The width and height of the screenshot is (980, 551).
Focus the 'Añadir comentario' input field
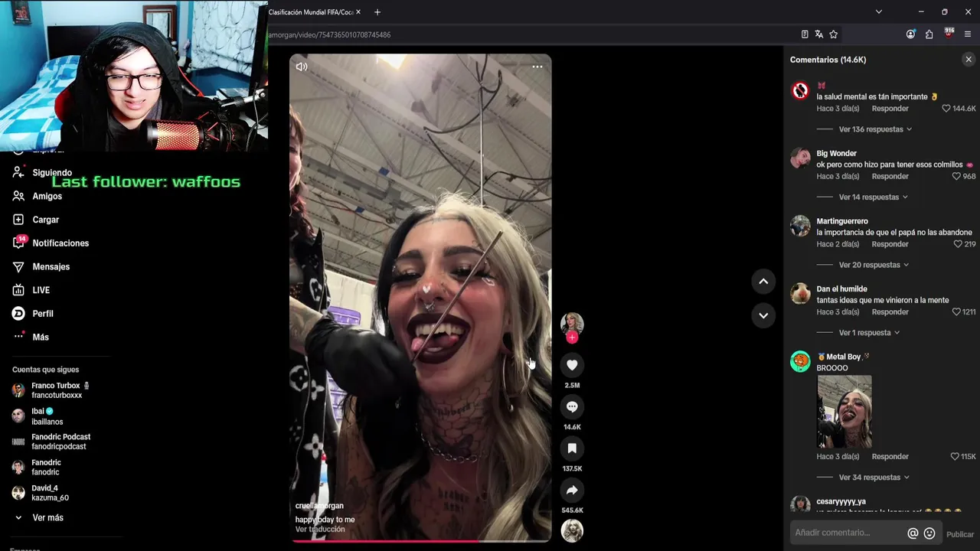847,533
